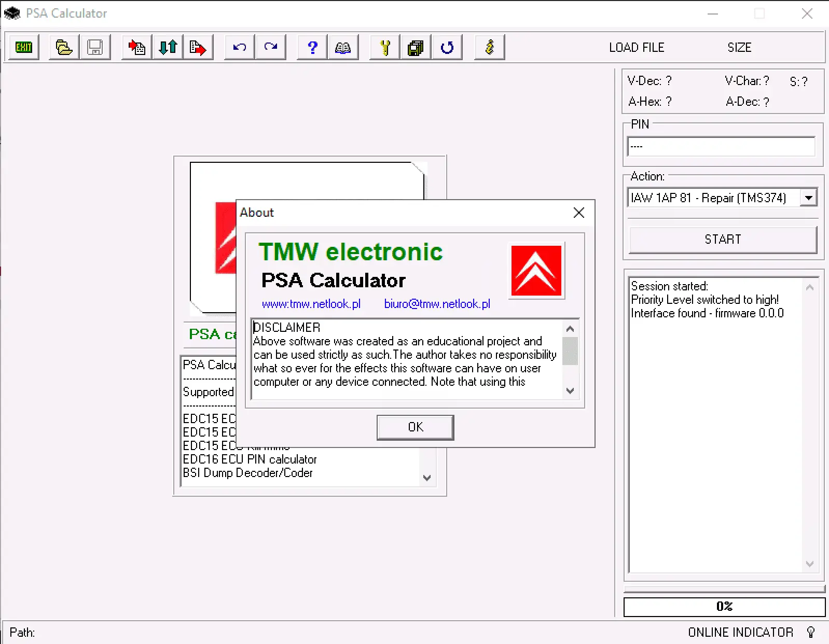Click the 'V-Dec: ?' value
This screenshot has width=829, height=644.
650,81
